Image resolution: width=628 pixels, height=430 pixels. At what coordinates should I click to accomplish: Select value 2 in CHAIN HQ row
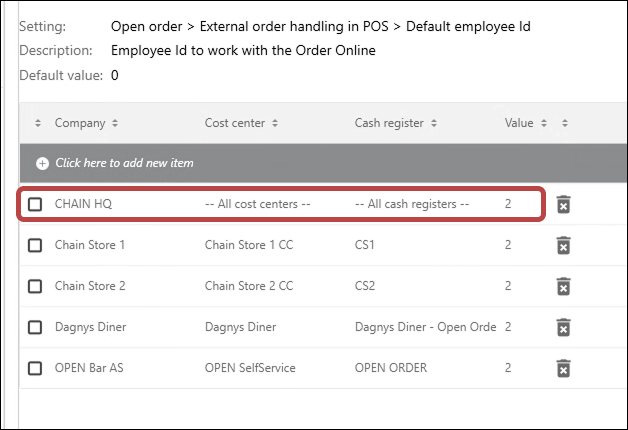(x=508, y=204)
